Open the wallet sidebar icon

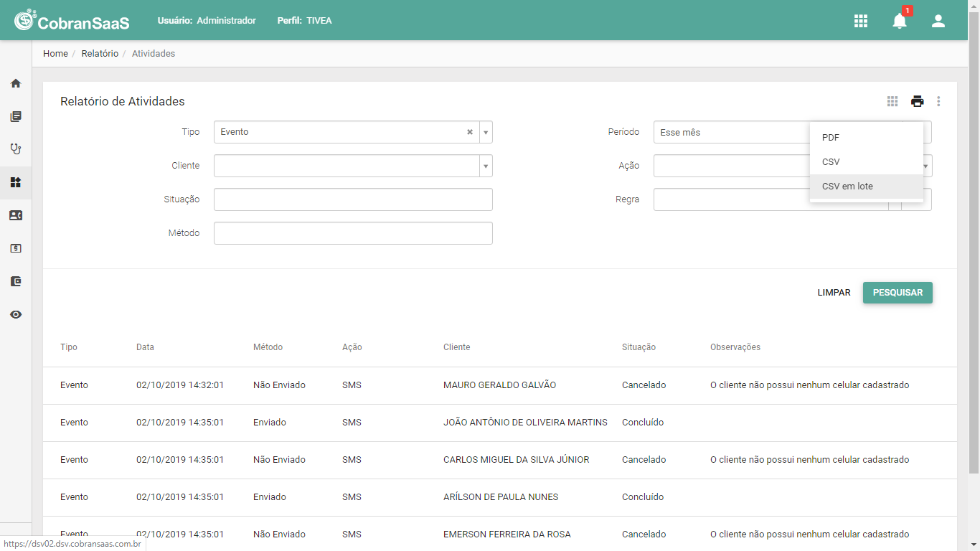(x=16, y=281)
